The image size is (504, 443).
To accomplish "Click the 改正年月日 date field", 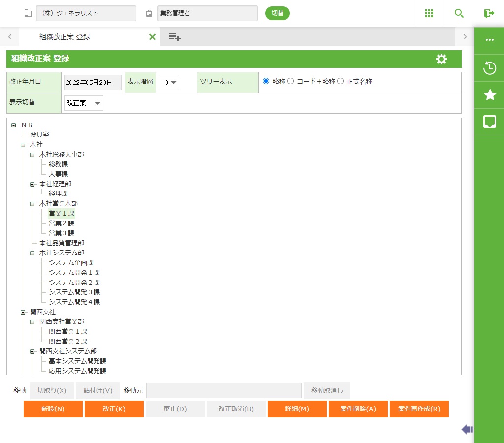I will pos(93,82).
